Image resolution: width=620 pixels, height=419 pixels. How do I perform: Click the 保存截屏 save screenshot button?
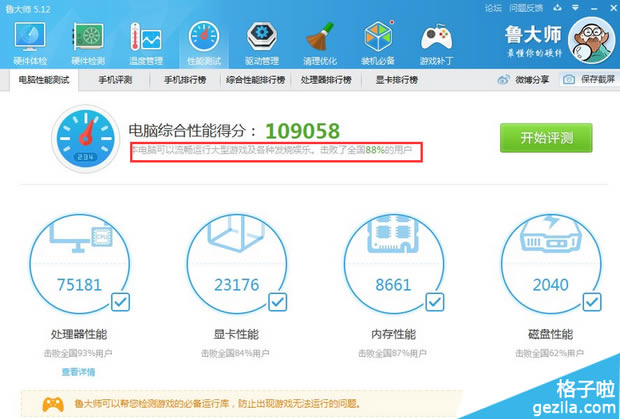point(589,79)
